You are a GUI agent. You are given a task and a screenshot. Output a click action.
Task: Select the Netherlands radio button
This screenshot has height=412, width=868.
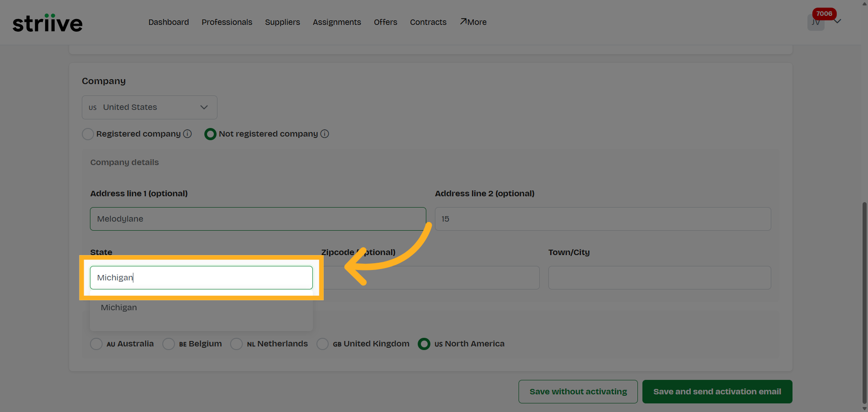click(236, 344)
